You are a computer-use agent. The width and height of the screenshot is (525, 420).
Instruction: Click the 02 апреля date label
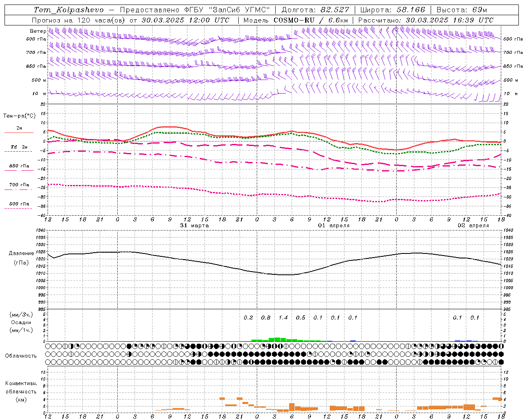click(x=473, y=226)
